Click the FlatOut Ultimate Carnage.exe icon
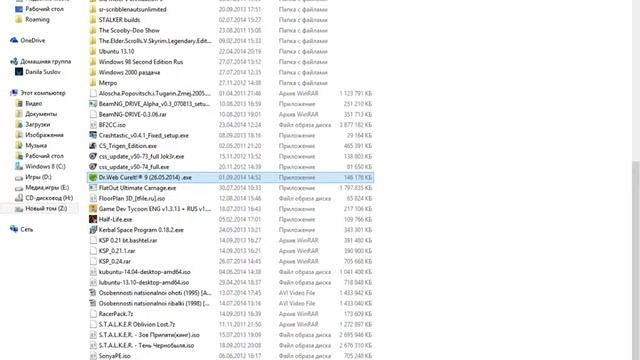Screen dimensions: 640x360 [x=93, y=188]
